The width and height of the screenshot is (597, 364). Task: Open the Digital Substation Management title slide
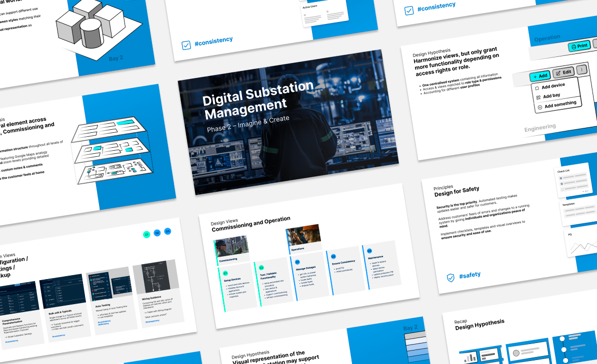tap(288, 122)
